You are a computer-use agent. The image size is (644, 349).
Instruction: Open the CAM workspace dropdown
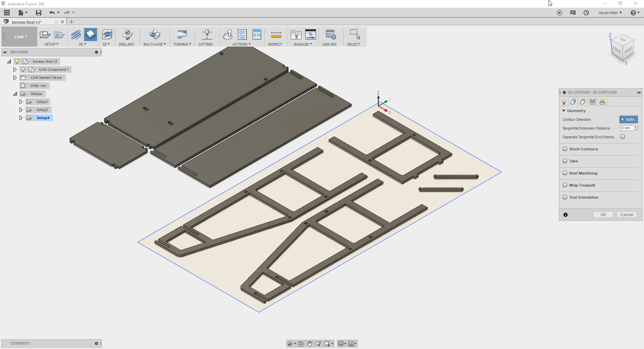click(x=20, y=37)
